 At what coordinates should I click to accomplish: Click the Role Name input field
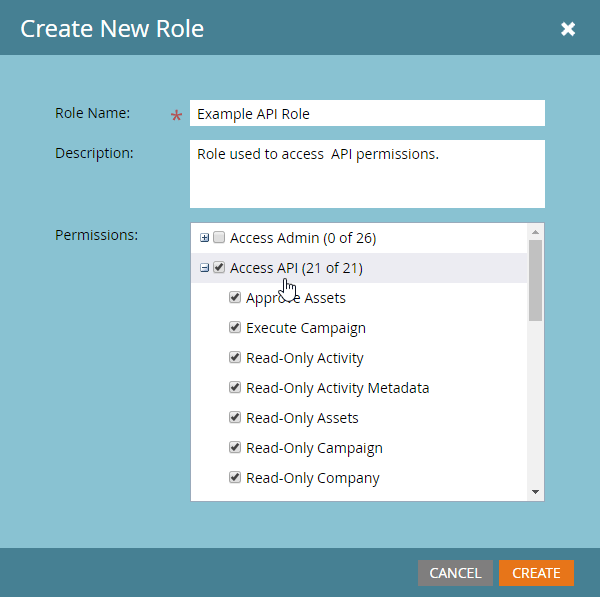(367, 114)
